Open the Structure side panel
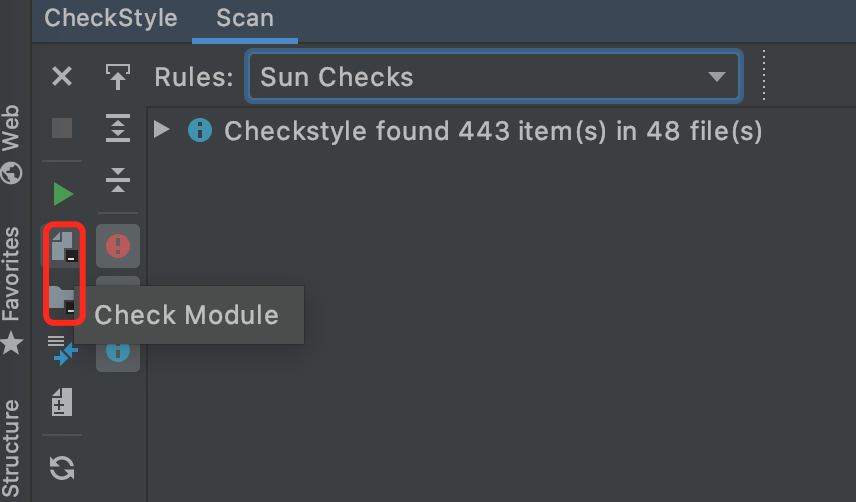 [x=11, y=449]
